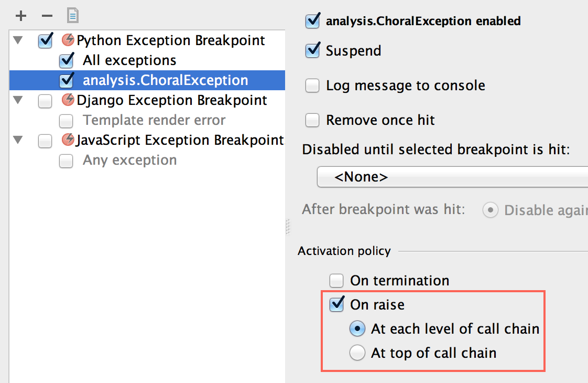Select At top of call chain
This screenshot has height=383, width=588.
point(357,353)
